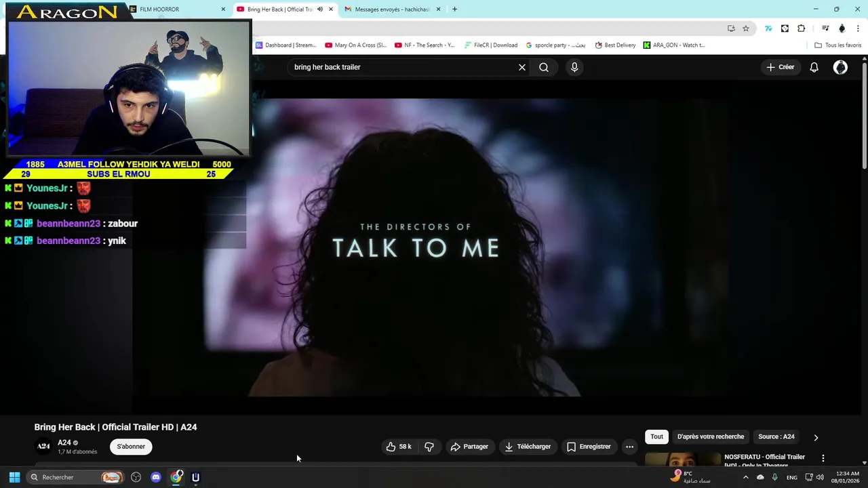Start voice search with the microphone icon
Viewport: 868px width, 488px height.
coord(574,67)
